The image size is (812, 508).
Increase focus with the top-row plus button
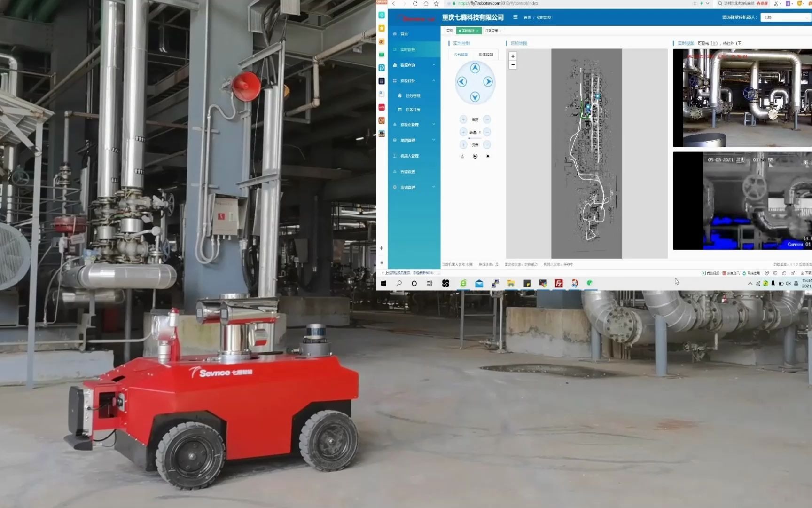[463, 119]
